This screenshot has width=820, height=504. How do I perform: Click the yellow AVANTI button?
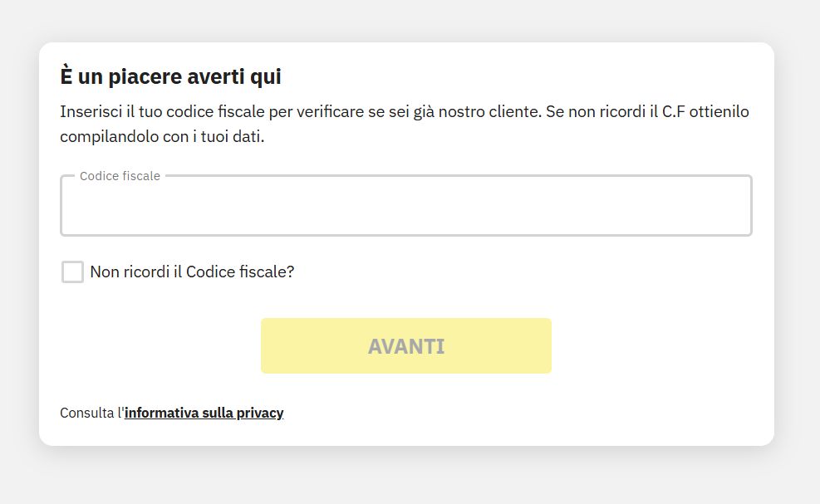point(405,345)
